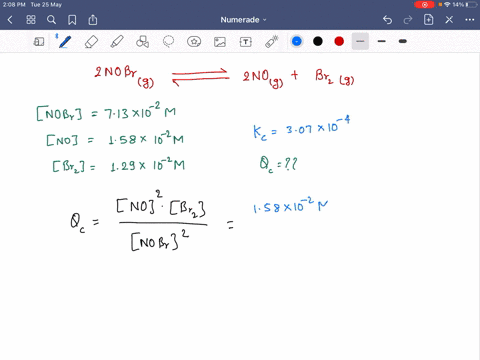Open the more options ellipsis menu
Image resolution: width=480 pixels, height=360 pixels.
470,20
